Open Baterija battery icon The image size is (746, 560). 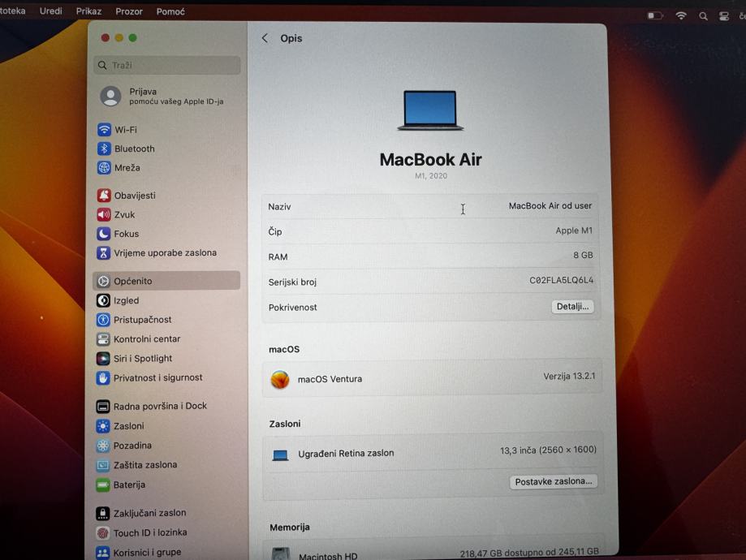pyautogui.click(x=103, y=485)
